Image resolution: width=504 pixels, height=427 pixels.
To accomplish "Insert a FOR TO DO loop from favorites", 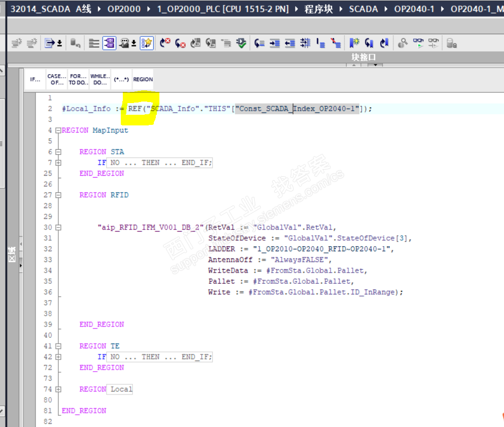I will [x=79, y=79].
